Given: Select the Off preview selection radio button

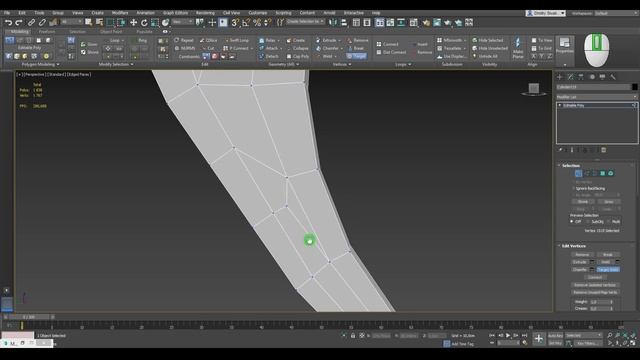Looking at the screenshot, I should tap(572, 222).
